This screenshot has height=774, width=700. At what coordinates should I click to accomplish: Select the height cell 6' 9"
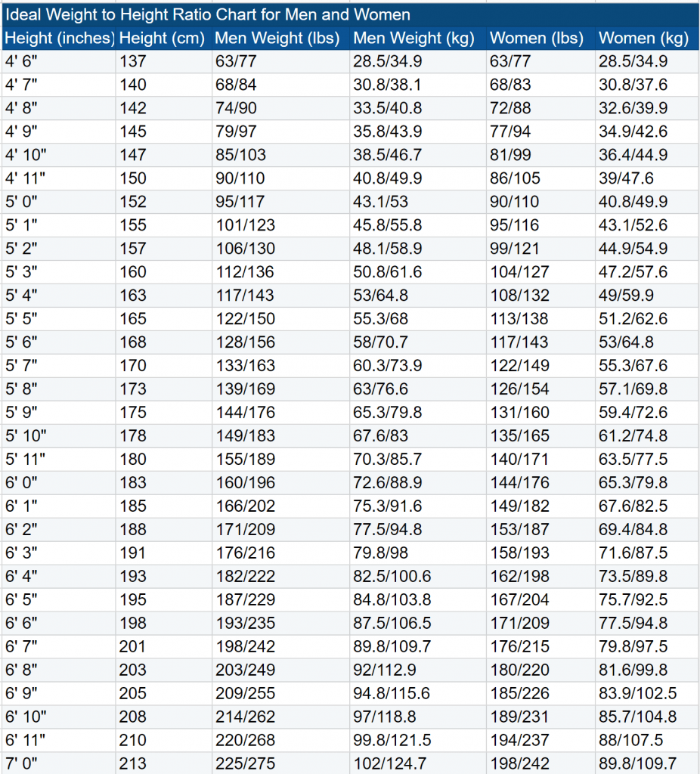pyautogui.click(x=59, y=693)
